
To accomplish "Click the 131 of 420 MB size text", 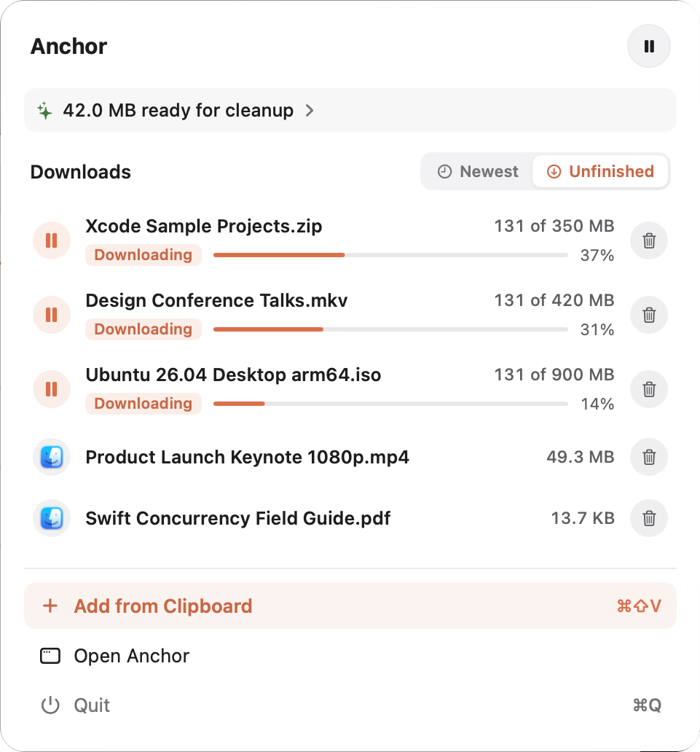I will pos(554,300).
